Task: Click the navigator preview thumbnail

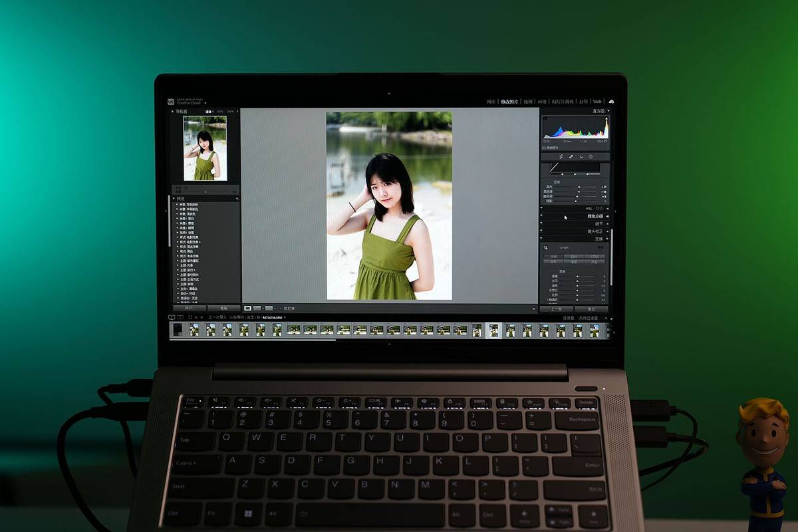Action: coord(205,148)
